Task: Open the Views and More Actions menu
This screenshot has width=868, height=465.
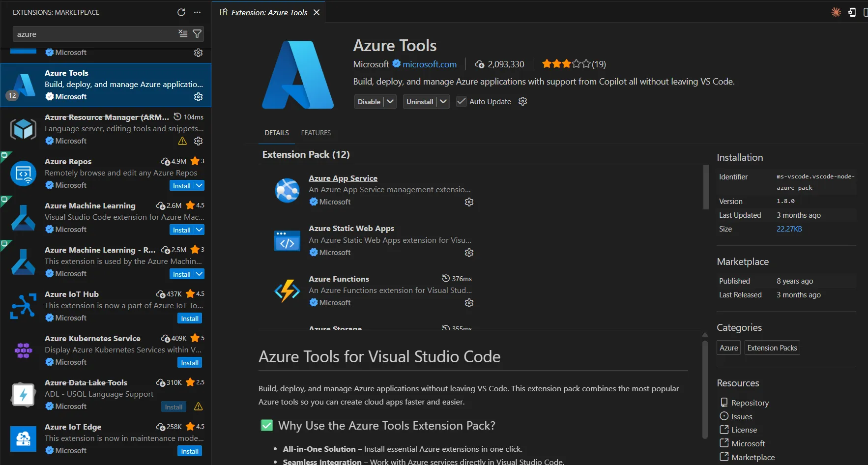Action: 197,12
